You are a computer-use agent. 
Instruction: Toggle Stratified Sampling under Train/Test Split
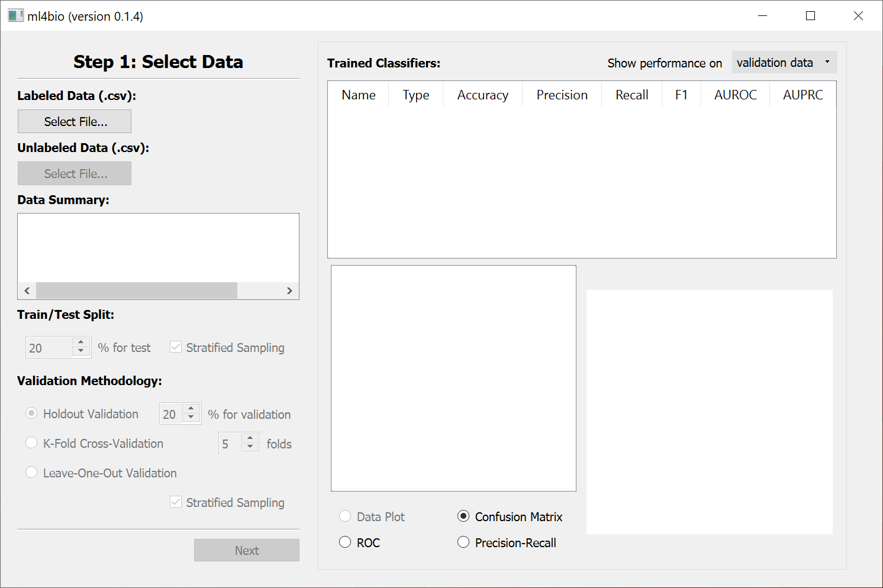(176, 347)
